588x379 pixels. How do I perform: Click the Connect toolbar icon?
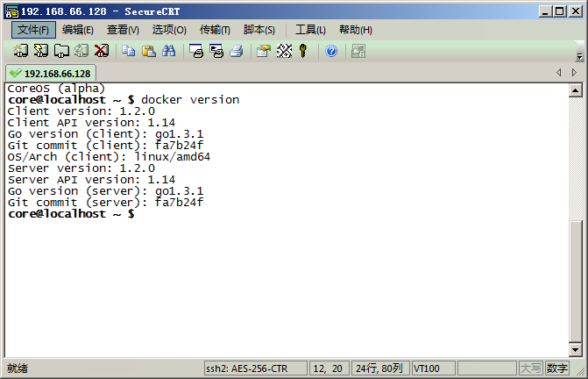tap(20, 51)
